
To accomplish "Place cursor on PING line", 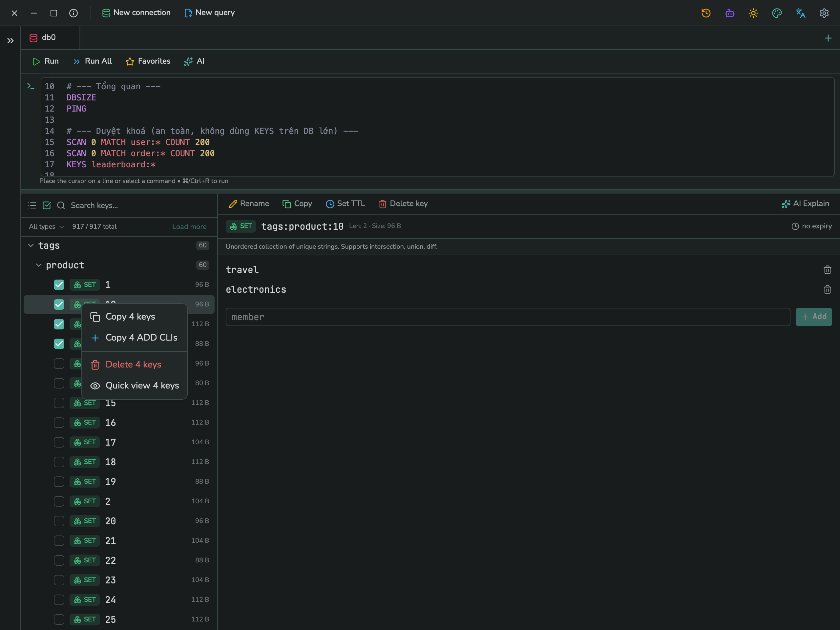I will click(x=76, y=109).
